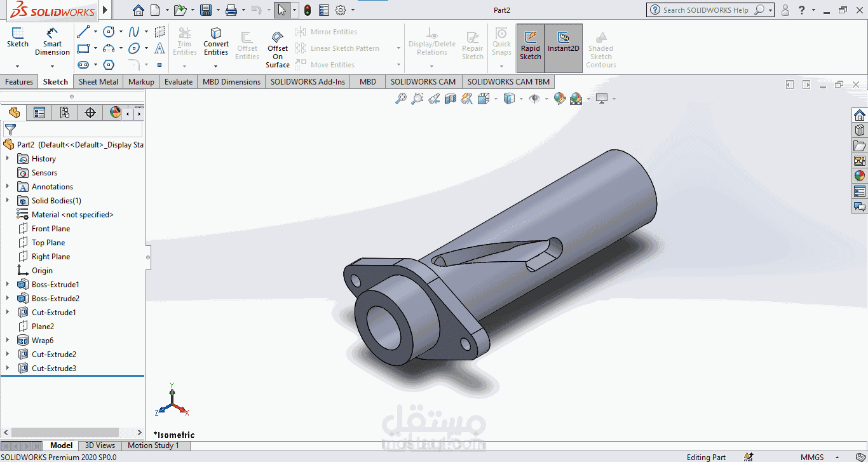Click the Search SOLIDWORKS Help field
The width and height of the screenshot is (868, 462).
(706, 10)
